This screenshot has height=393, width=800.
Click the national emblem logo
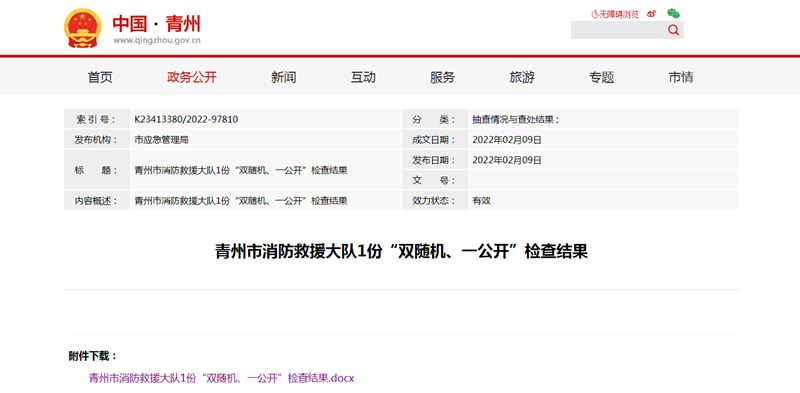[x=82, y=28]
